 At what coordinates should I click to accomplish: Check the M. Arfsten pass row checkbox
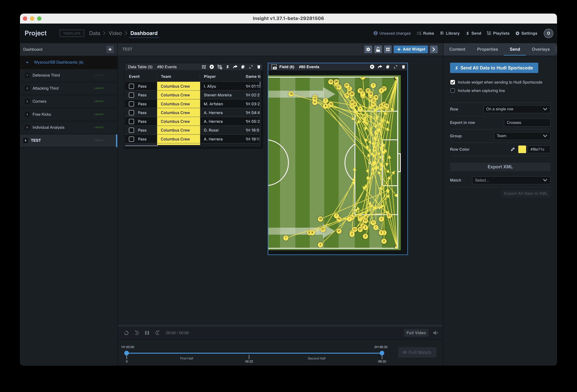(x=131, y=104)
